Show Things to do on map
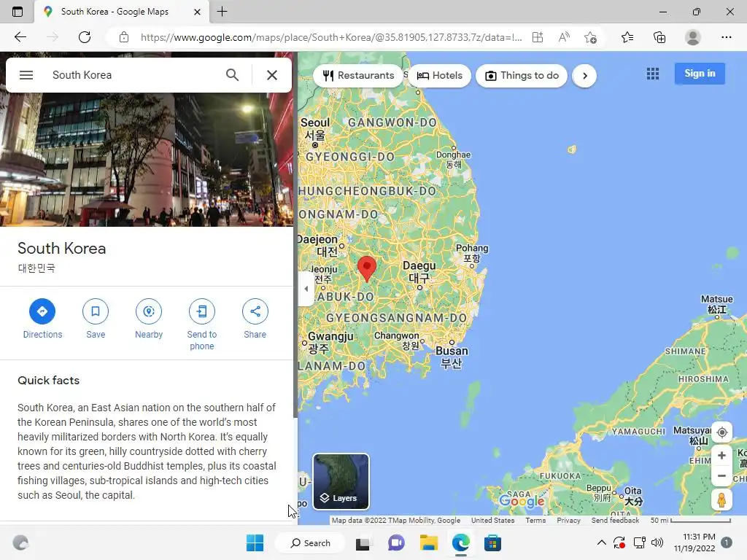Viewport: 747px width, 560px height. 522,76
